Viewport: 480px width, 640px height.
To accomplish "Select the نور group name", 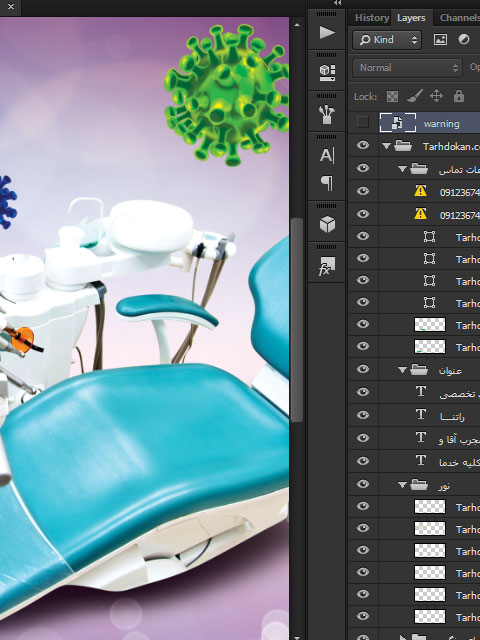I will click(x=444, y=486).
